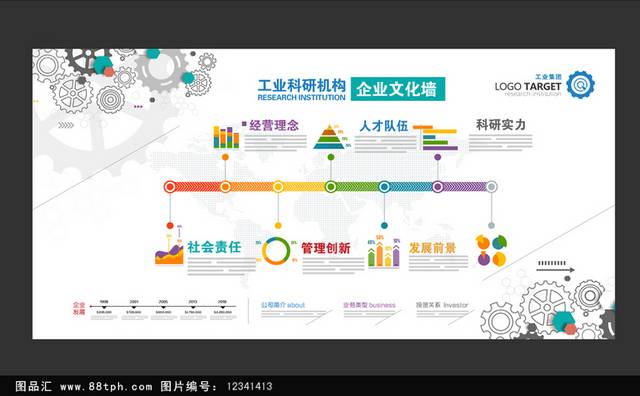Click the red circle marker on the timeline bar
640x396 pixels.
(170, 187)
